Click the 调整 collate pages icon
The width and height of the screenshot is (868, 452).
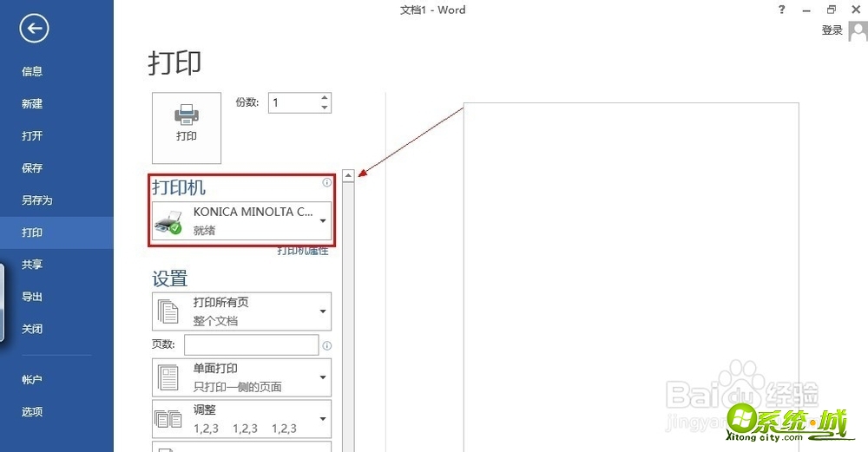click(168, 419)
